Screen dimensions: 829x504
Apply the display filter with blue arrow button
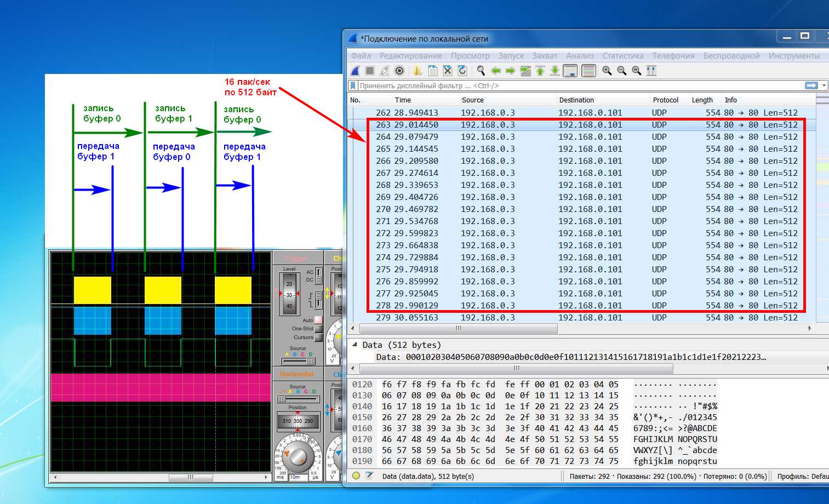(811, 85)
